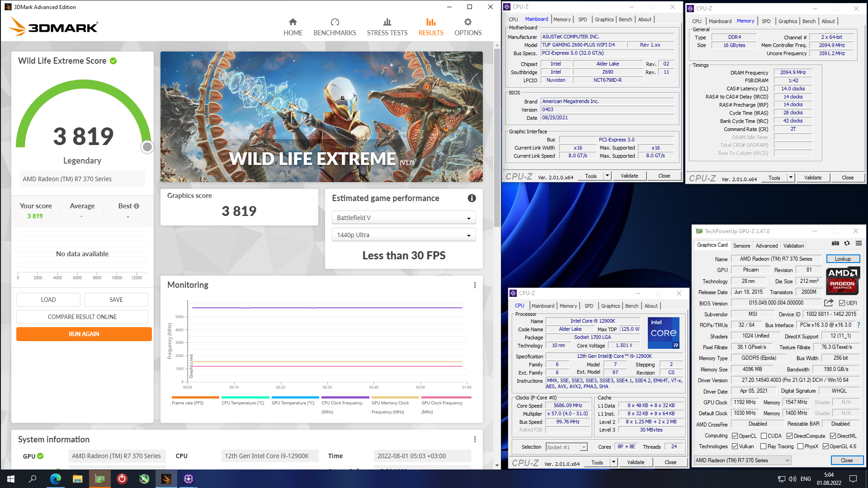Toggle the UEFI checkbox in GPU-Z

tap(842, 303)
